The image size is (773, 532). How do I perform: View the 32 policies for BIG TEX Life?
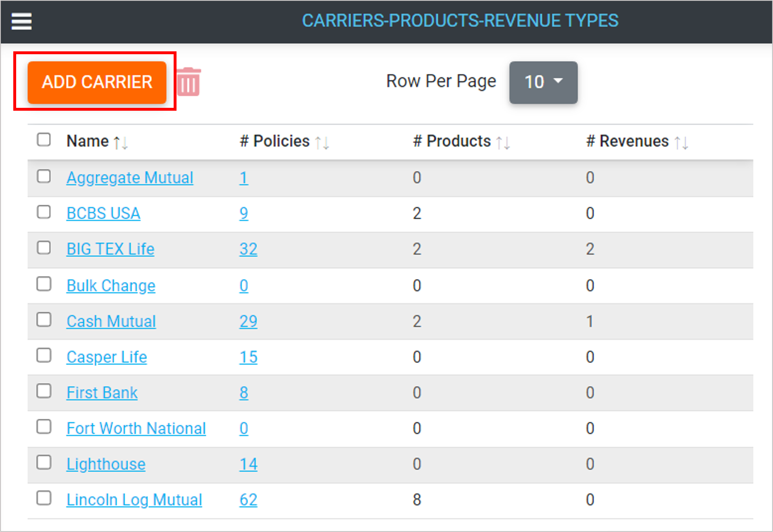248,249
